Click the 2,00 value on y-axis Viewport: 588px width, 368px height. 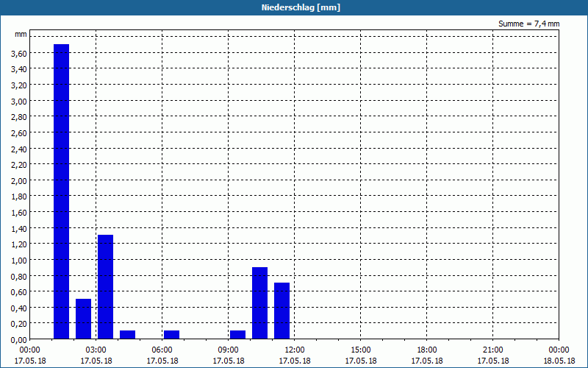[x=19, y=180]
